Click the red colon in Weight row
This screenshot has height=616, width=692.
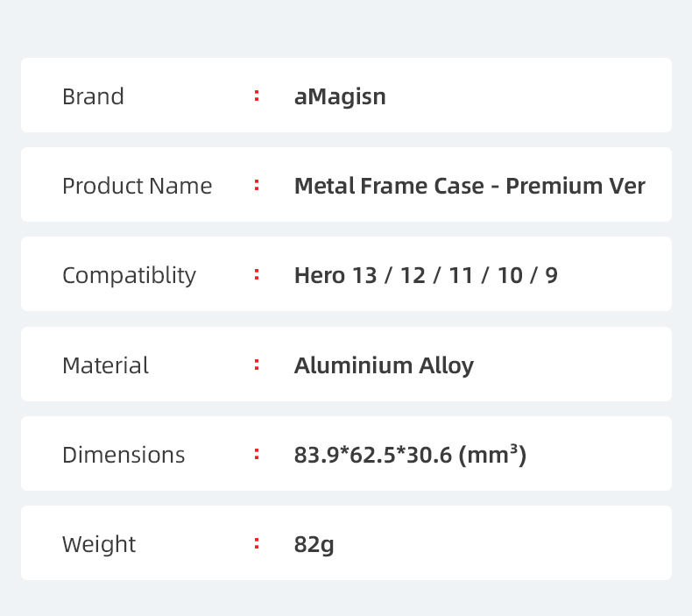pos(257,543)
